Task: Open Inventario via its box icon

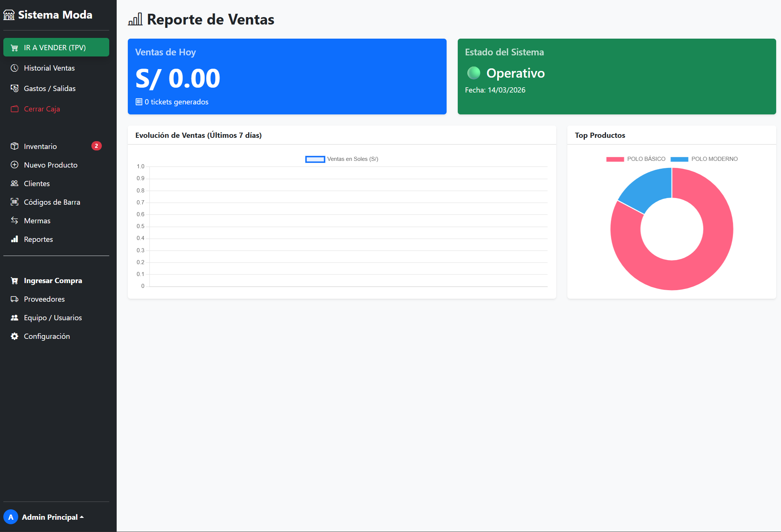Action: point(14,146)
